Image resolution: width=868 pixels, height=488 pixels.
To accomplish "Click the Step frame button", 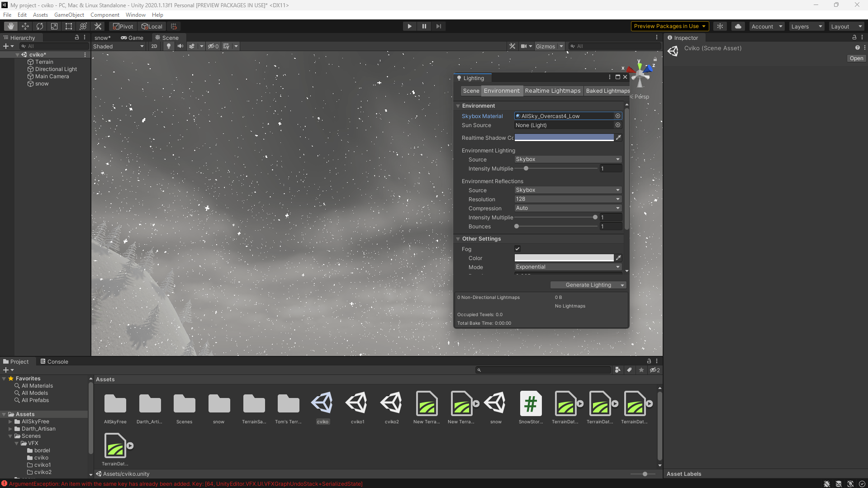I will (438, 26).
